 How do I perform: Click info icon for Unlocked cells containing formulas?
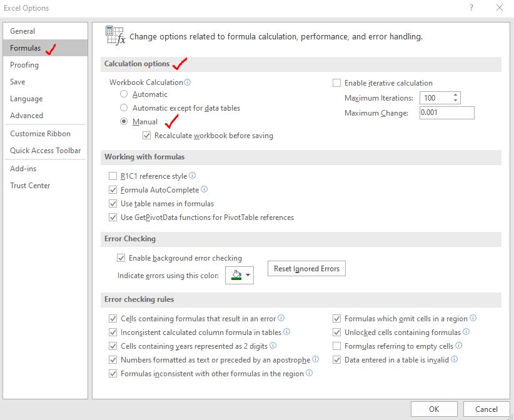point(466,331)
